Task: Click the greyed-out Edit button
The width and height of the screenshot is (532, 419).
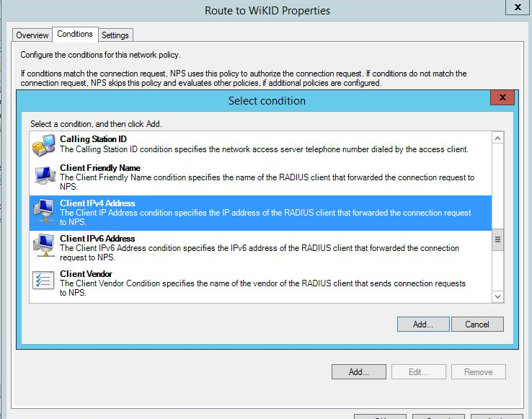Action: [x=418, y=372]
